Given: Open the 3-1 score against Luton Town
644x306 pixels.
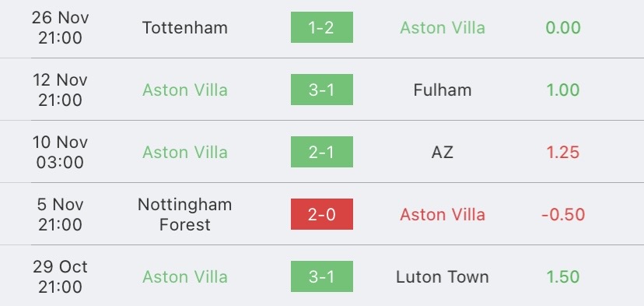Looking at the screenshot, I should pos(321,276).
